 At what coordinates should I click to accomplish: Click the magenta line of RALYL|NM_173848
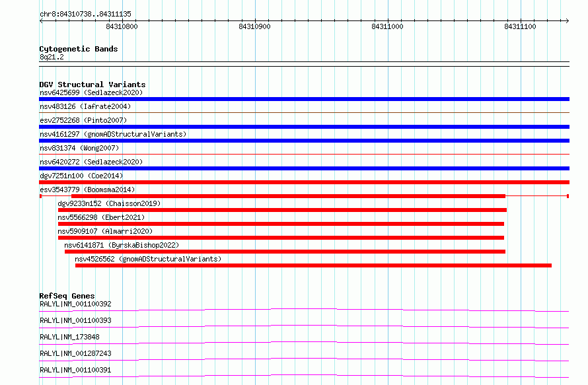coord(304,343)
